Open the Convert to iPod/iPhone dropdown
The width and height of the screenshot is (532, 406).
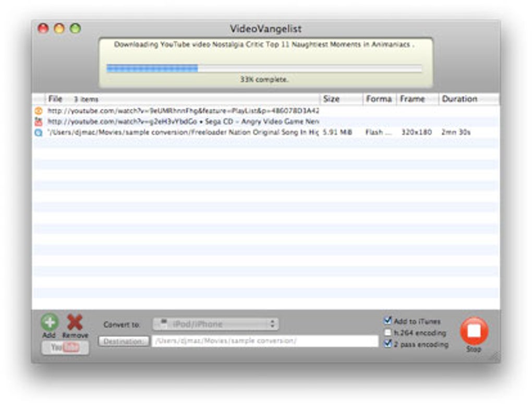[216, 324]
